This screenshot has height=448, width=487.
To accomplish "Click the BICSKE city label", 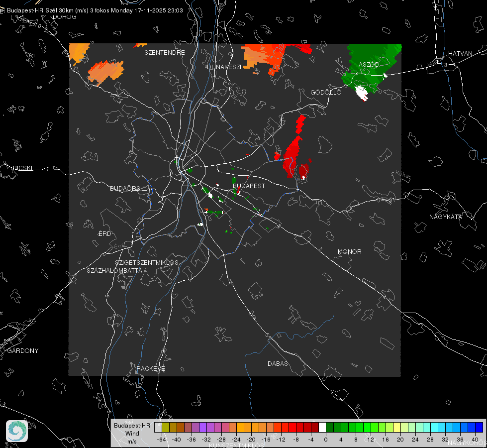I will 23,168.
